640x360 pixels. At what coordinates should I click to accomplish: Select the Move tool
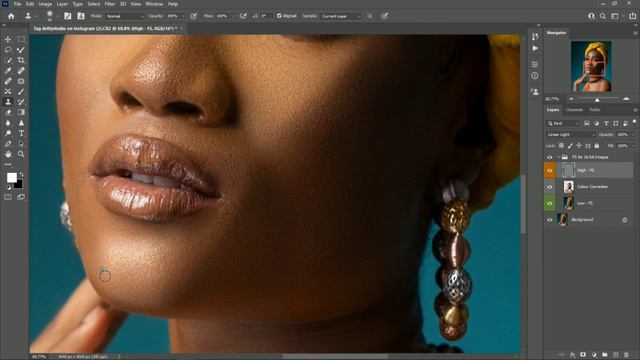pos(8,39)
